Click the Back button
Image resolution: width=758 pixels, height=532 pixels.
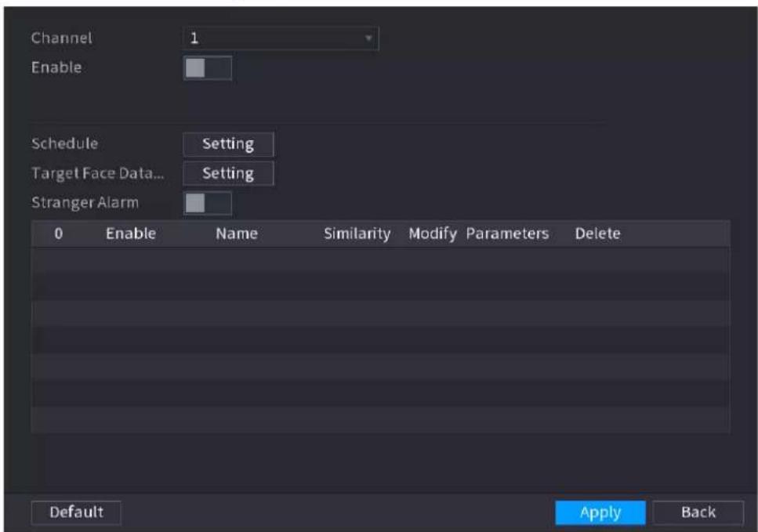698,512
